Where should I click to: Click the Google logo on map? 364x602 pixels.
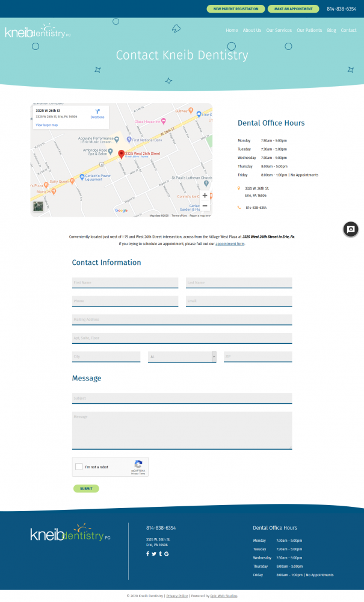[121, 210]
